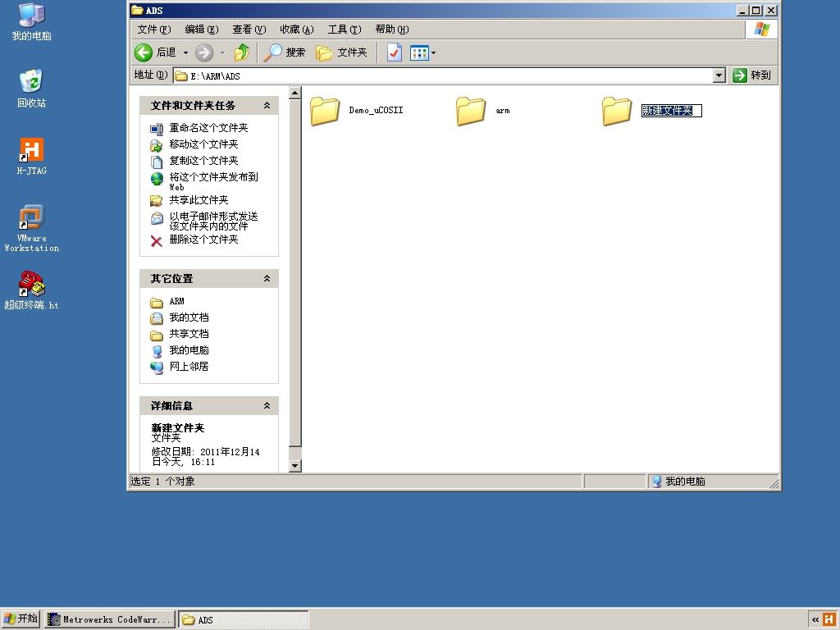Viewport: 840px width, 630px height.
Task: Open the Views icon in toolbar
Action: click(419, 52)
